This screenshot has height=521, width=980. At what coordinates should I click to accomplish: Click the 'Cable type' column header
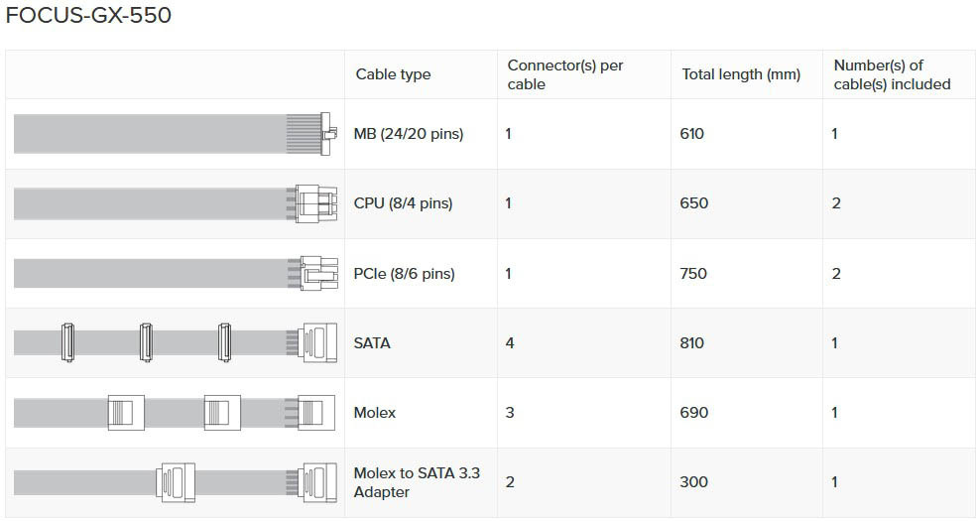click(x=393, y=74)
